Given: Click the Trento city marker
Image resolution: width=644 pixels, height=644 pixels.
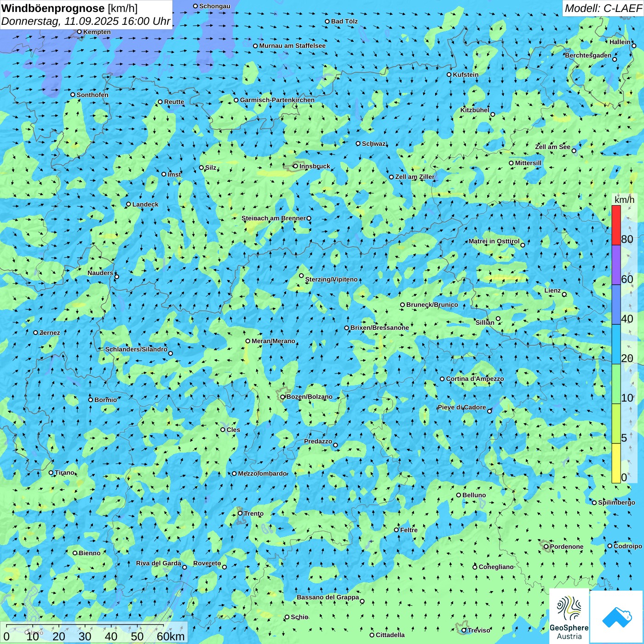Looking at the screenshot, I should pos(240,513).
